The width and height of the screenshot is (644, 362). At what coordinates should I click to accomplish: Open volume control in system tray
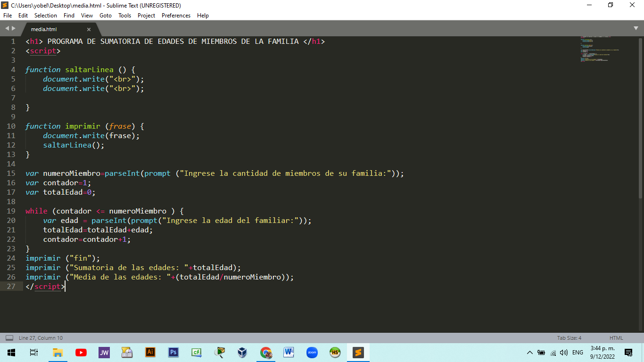pyautogui.click(x=564, y=353)
